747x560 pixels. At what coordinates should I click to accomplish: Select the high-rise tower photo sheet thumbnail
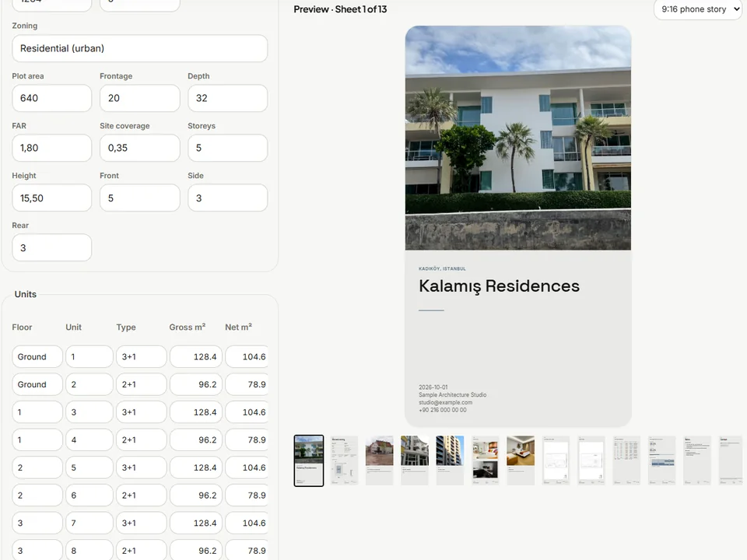point(450,460)
